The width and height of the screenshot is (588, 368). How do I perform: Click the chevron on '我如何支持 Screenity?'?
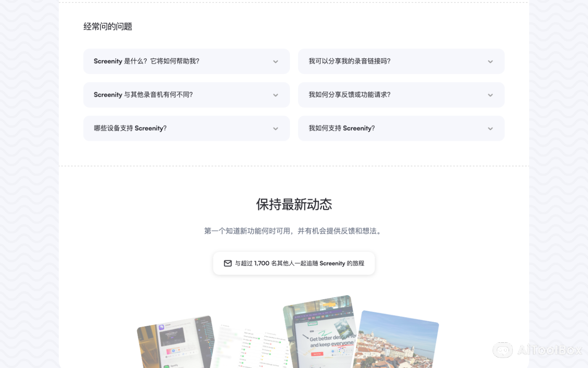[x=490, y=128]
